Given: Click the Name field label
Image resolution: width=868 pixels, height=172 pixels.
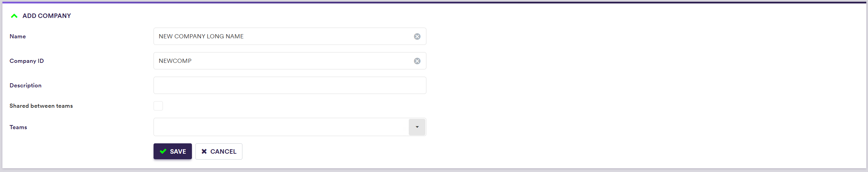Looking at the screenshot, I should coord(18,37).
